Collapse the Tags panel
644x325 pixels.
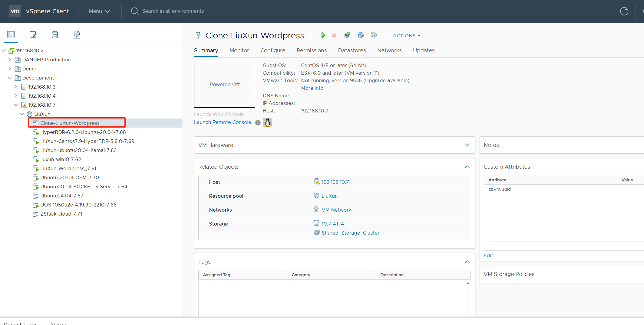[467, 262]
